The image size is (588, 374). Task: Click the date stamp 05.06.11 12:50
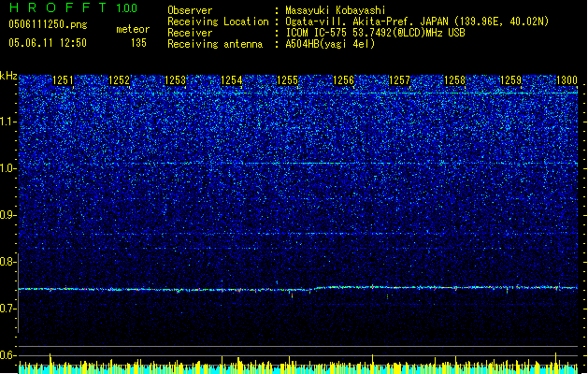tap(48, 43)
